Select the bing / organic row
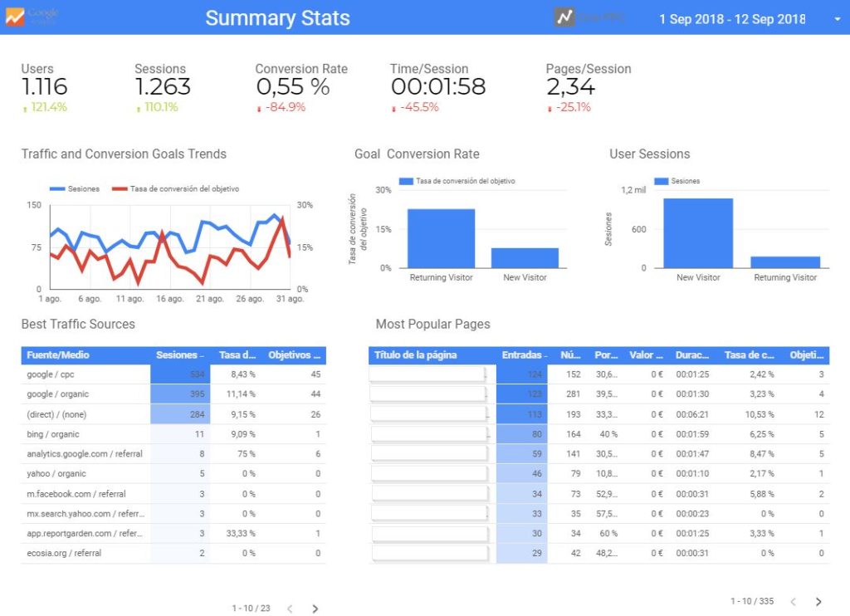Screen dimensions: 850x616 (173, 434)
